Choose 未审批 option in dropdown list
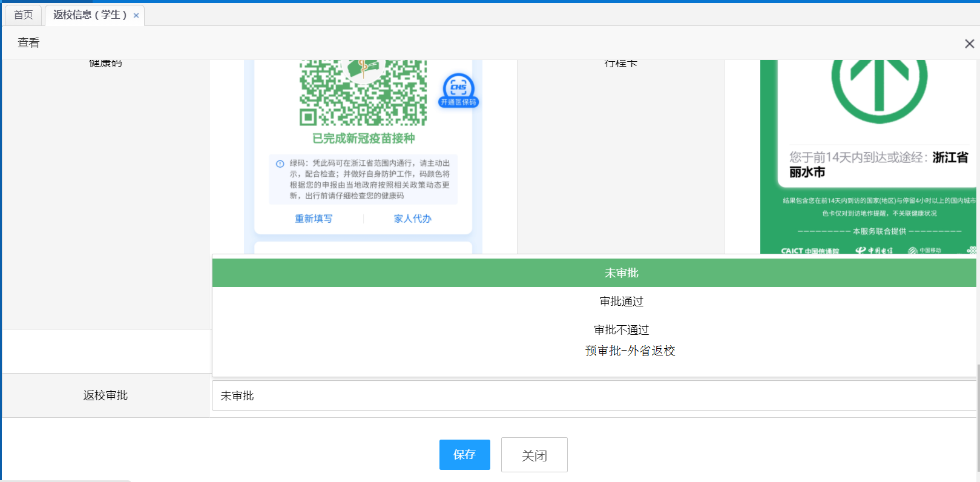 [596, 273]
